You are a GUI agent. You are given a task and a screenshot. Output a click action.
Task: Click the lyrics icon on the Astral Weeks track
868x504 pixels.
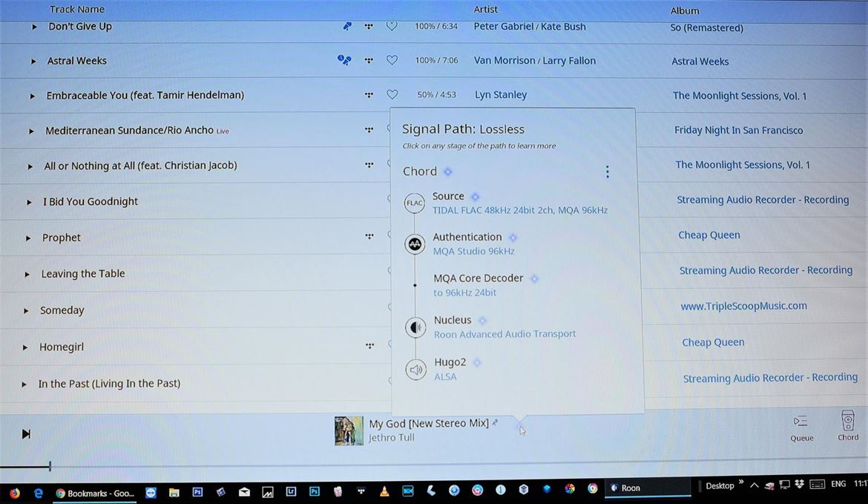(x=344, y=60)
